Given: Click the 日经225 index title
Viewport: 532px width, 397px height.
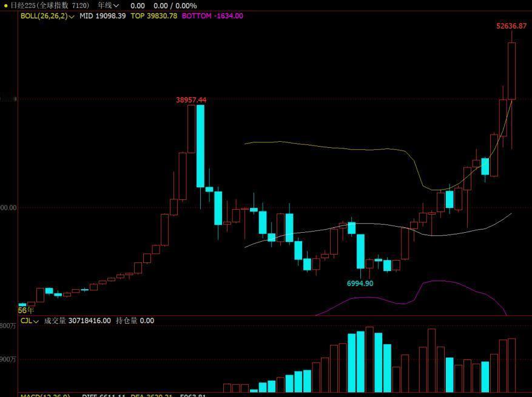Looking at the screenshot, I should 50,5.
